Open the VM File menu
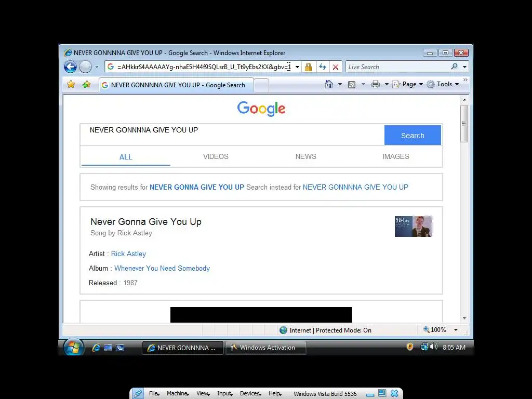532x399 pixels. click(154, 394)
